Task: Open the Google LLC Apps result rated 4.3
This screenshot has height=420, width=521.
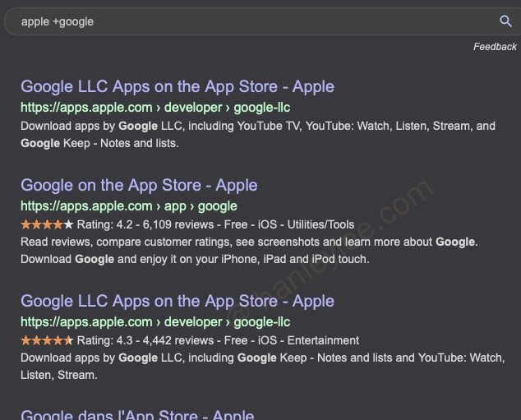Action: pyautogui.click(x=178, y=302)
